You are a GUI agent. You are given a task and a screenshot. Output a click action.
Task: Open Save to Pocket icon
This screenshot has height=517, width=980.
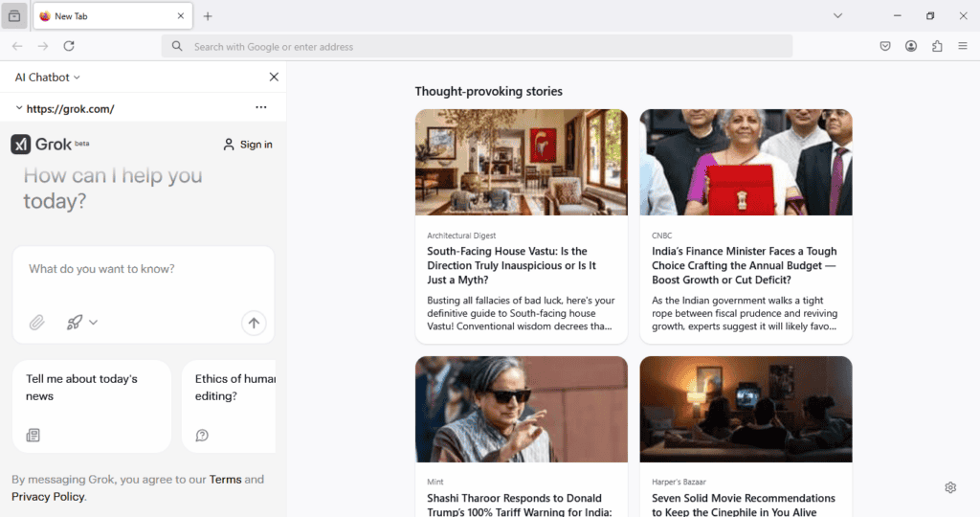[885, 46]
